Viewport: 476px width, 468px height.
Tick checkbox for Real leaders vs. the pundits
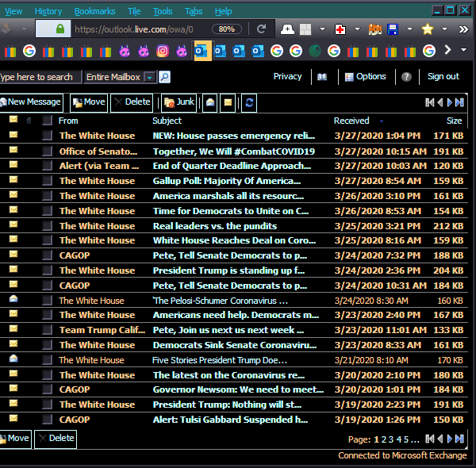click(47, 226)
